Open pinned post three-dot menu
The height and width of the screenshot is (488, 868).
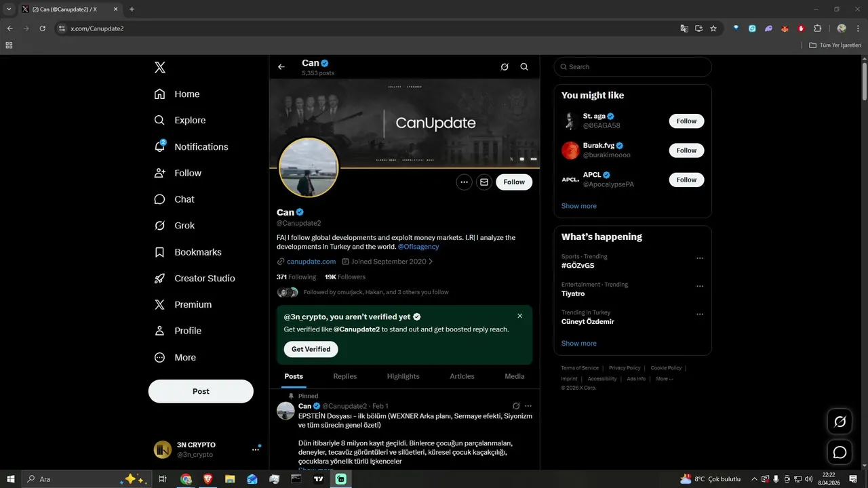point(528,406)
